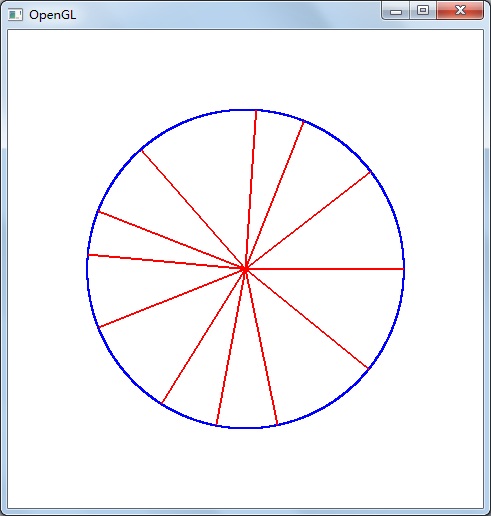Close the OpenGL window

[x=460, y=11]
